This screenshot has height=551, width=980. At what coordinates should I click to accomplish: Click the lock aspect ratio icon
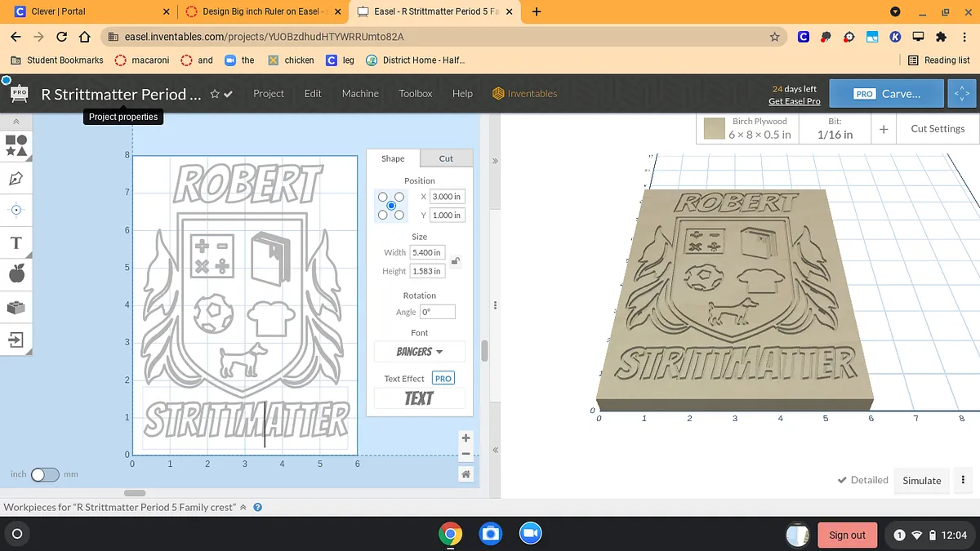pyautogui.click(x=456, y=262)
